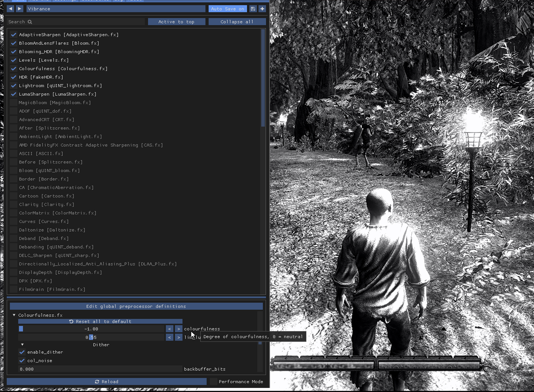Open Edit global preprocessor definitions

(x=136, y=306)
